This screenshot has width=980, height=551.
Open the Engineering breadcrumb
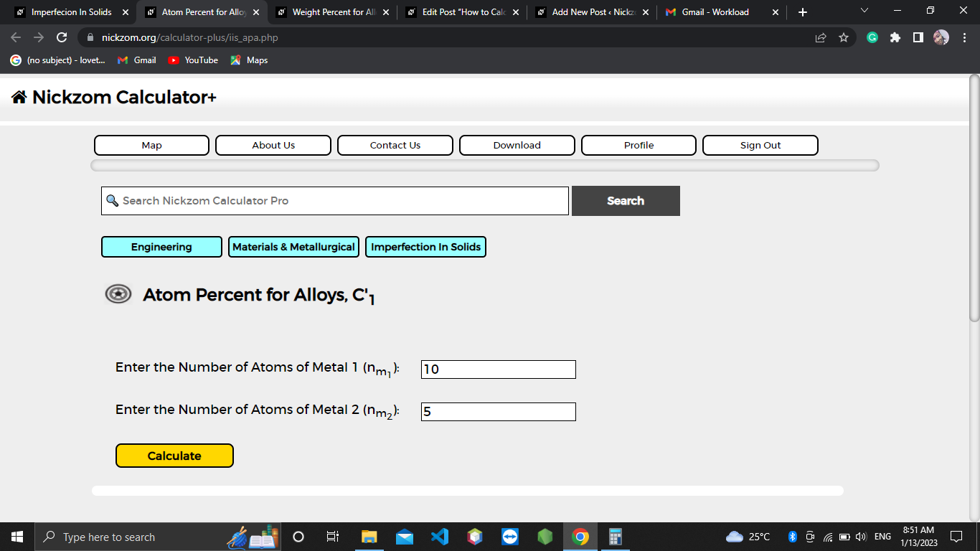(161, 247)
